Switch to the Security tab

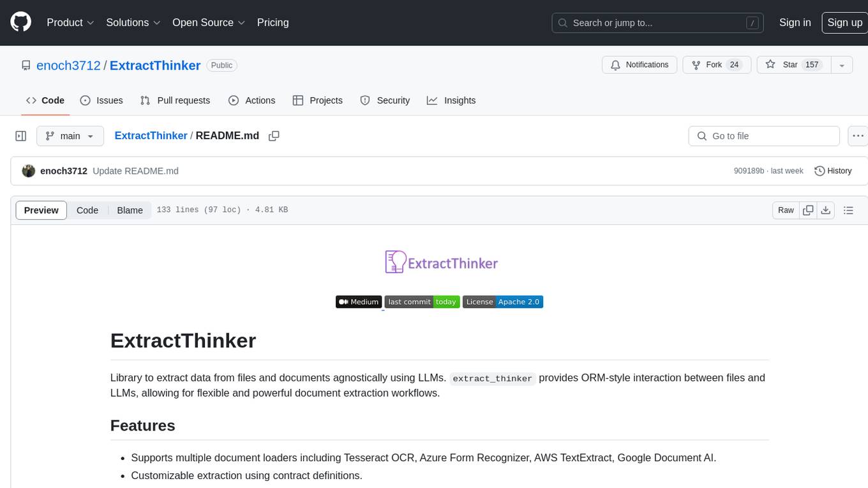tap(385, 100)
